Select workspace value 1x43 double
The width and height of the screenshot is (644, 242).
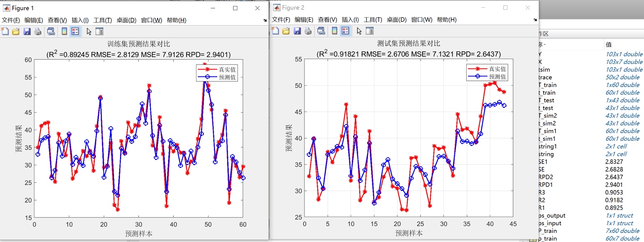622,100
